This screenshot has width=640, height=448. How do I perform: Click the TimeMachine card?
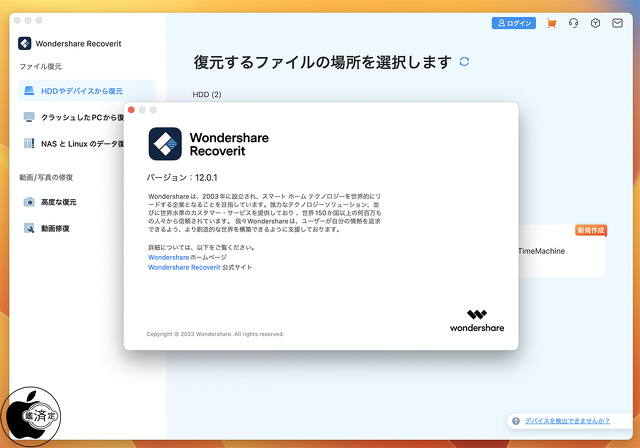[x=562, y=251]
